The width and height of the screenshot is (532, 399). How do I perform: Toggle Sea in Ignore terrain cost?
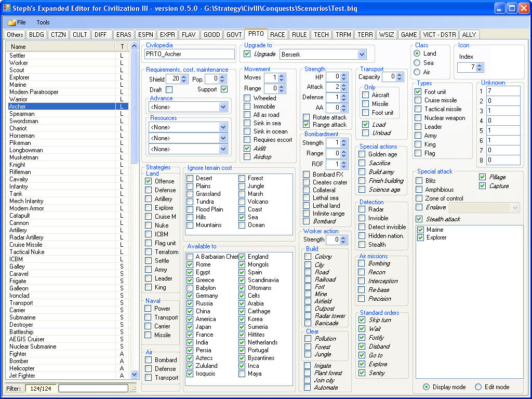tap(242, 217)
